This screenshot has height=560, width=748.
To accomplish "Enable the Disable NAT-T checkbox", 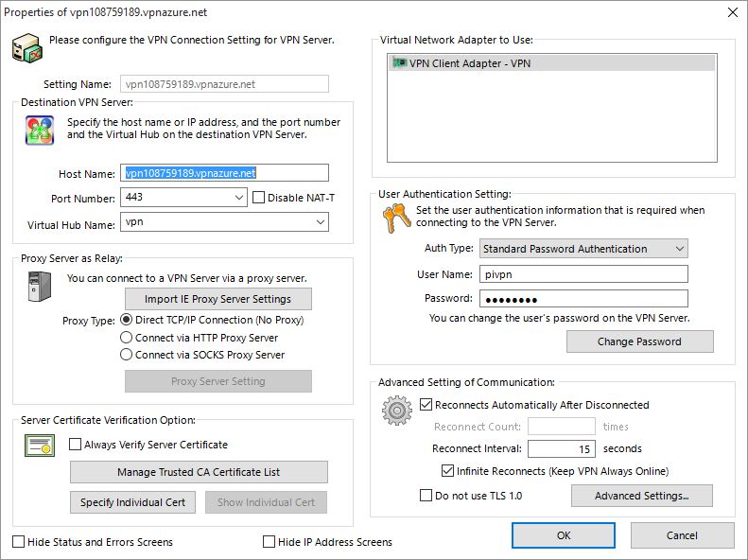I will pyautogui.click(x=260, y=198).
